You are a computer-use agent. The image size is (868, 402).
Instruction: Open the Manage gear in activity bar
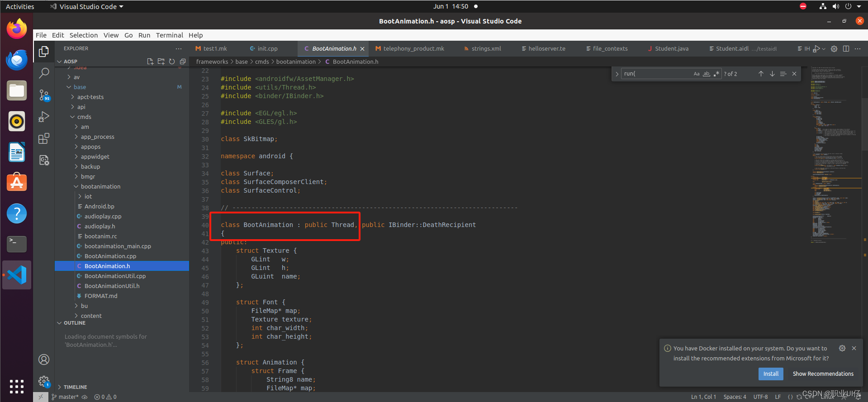pyautogui.click(x=44, y=381)
